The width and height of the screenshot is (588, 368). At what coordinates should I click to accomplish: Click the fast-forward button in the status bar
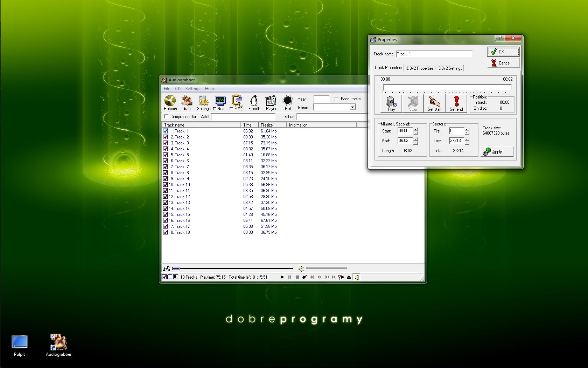pos(319,277)
